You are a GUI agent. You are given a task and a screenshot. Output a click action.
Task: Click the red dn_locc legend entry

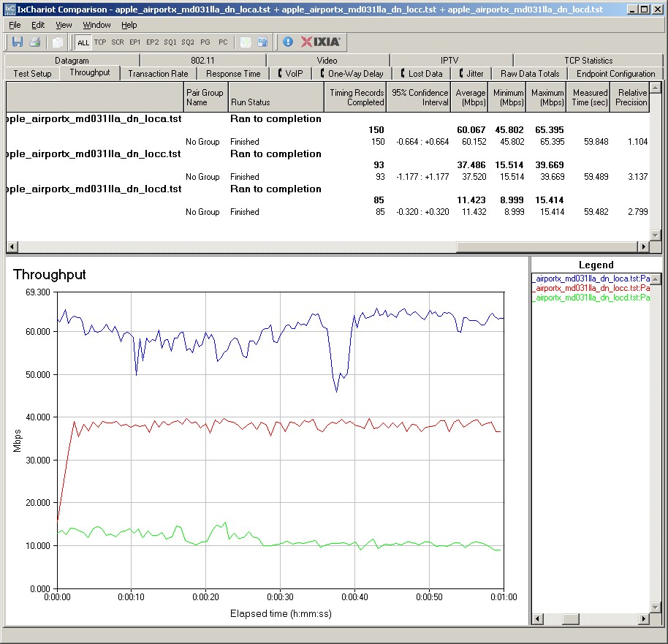tap(591, 288)
